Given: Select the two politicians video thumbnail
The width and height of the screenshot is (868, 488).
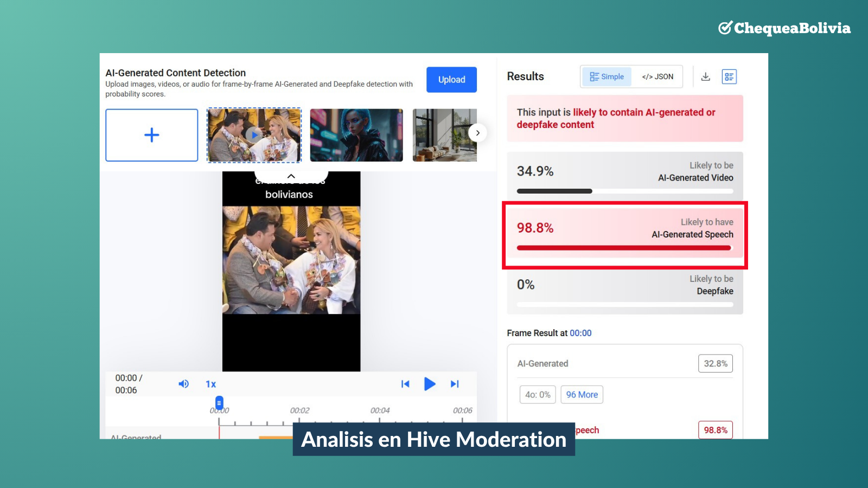Looking at the screenshot, I should pos(254,135).
